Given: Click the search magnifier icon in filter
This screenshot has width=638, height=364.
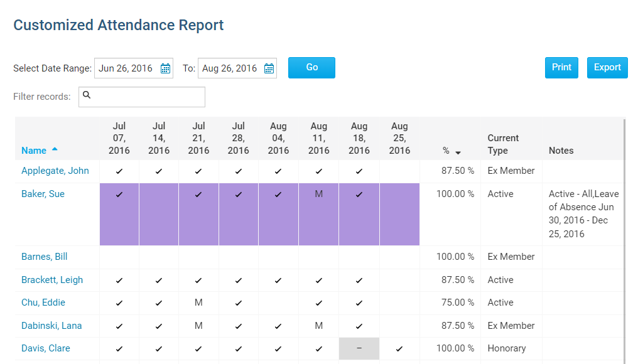Looking at the screenshot, I should [87, 95].
